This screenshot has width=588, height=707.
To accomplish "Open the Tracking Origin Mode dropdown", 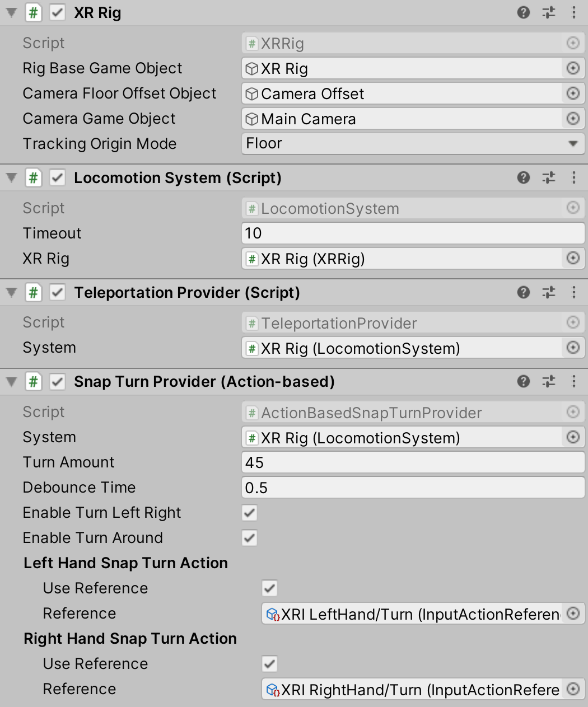I will (413, 143).
